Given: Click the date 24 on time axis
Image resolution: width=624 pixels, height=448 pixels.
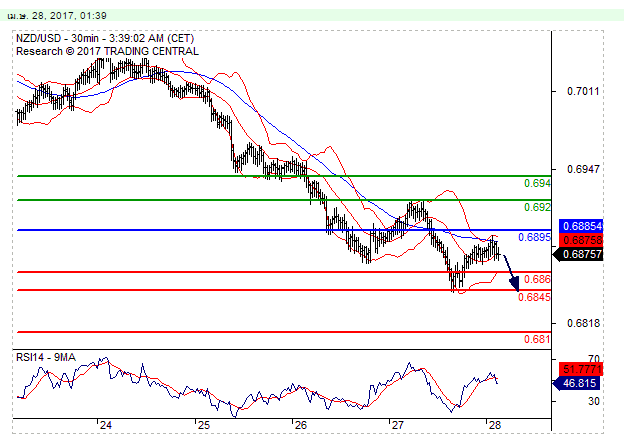Looking at the screenshot, I should coord(106,425).
